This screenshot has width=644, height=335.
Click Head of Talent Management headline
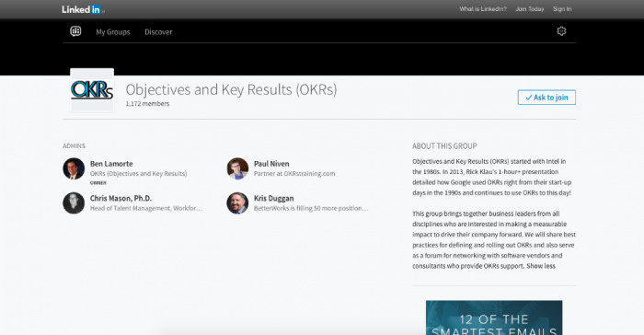point(146,208)
